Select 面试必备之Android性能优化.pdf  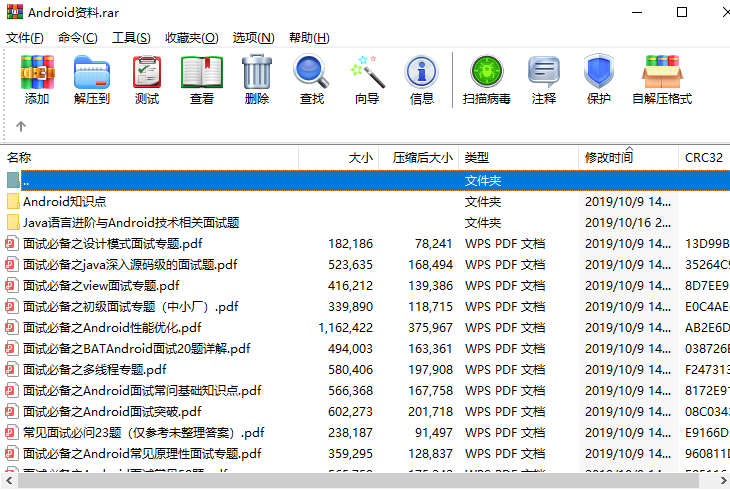pos(112,328)
